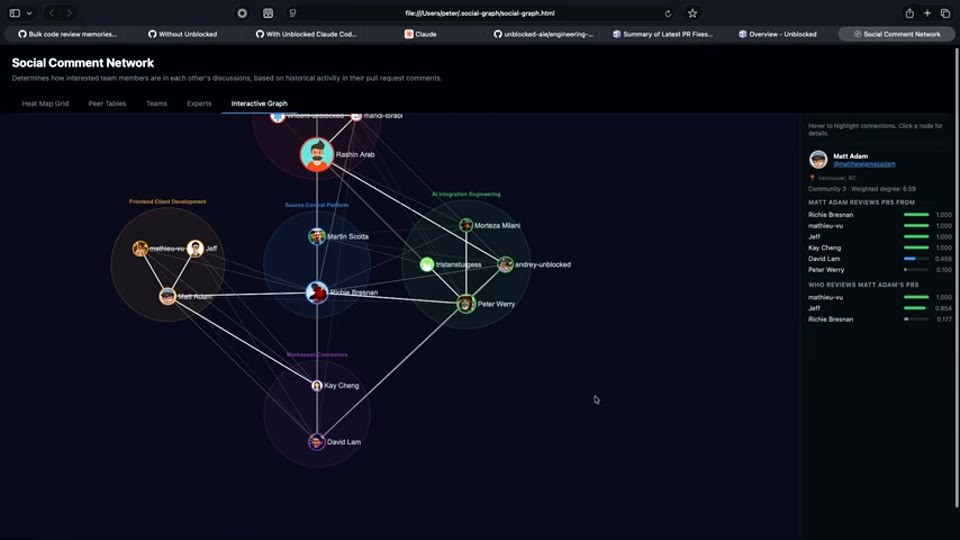The image size is (960, 540).
Task: Click the Rashin Arab avatar node
Action: point(317,155)
